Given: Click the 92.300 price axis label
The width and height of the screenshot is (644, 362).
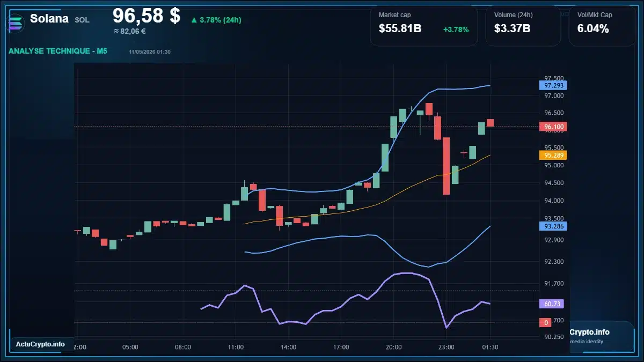Looking at the screenshot, I should point(554,262).
